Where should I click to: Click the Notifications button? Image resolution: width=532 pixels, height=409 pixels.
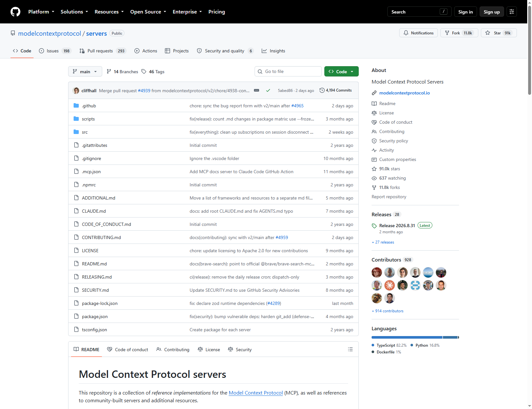(x=419, y=33)
